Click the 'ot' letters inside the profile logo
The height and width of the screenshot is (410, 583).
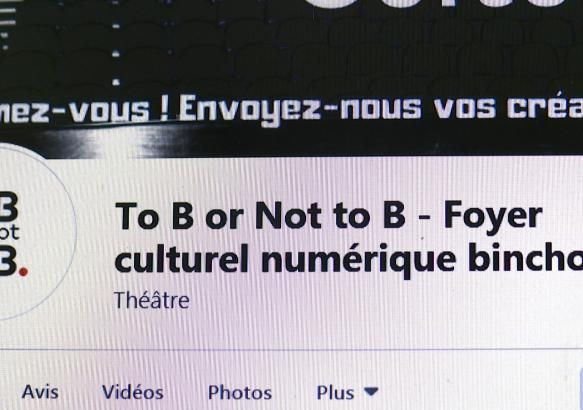tap(9, 233)
